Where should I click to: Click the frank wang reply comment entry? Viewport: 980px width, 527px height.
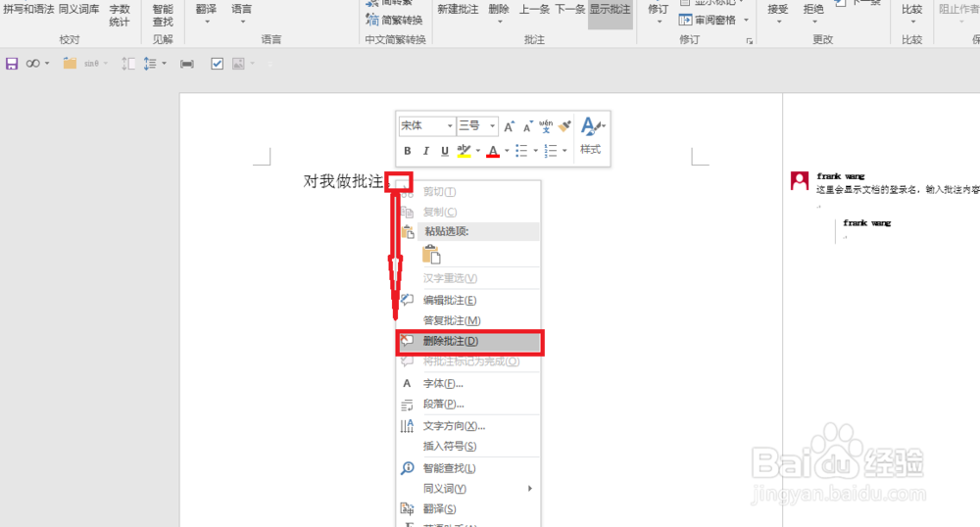click(x=867, y=223)
